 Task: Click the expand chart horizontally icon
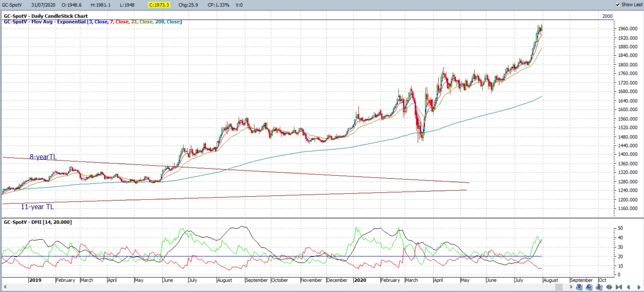coord(609,287)
